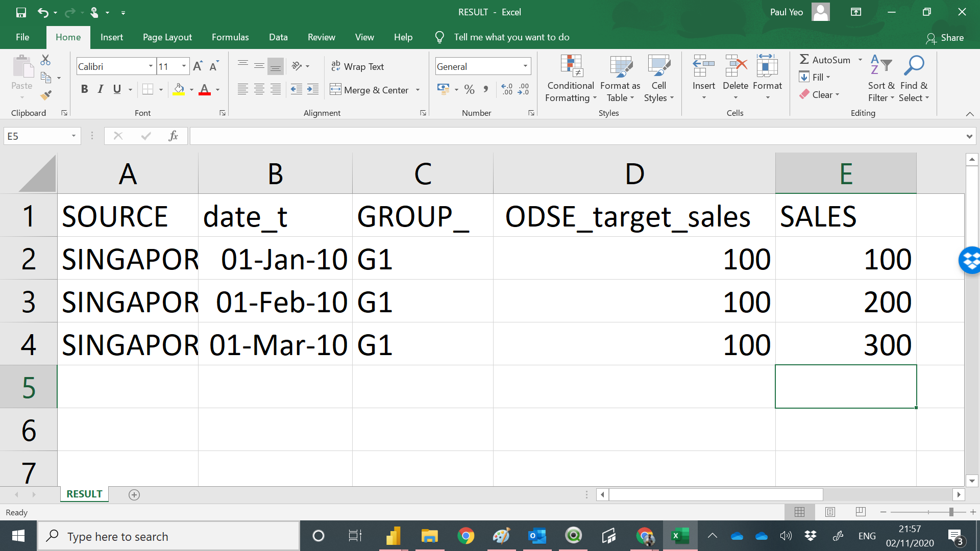This screenshot has width=980, height=551.
Task: Open Chrome from the taskbar
Action: point(465,536)
